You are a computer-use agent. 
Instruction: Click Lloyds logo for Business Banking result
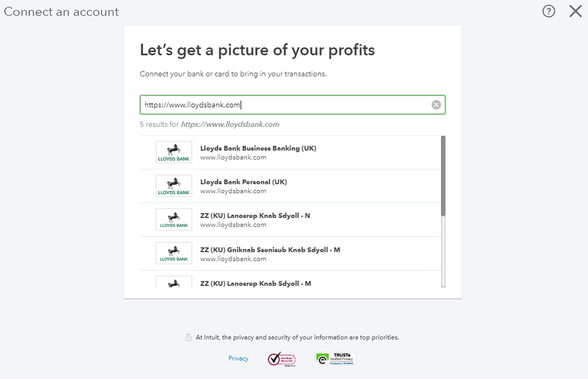click(174, 152)
